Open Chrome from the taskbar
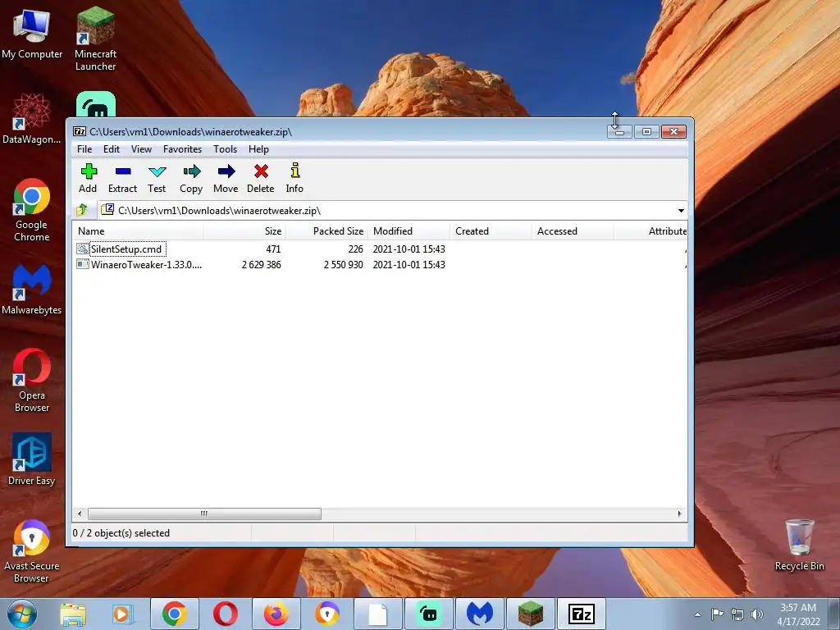840x630 pixels. click(x=175, y=614)
